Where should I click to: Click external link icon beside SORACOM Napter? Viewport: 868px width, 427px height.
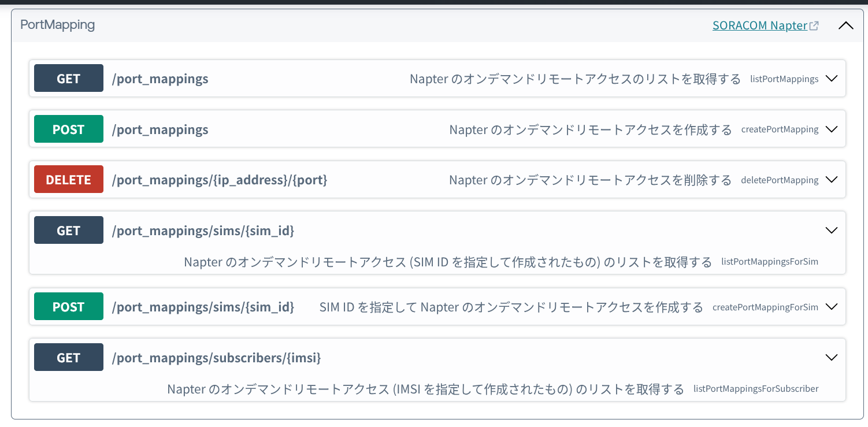coord(814,26)
